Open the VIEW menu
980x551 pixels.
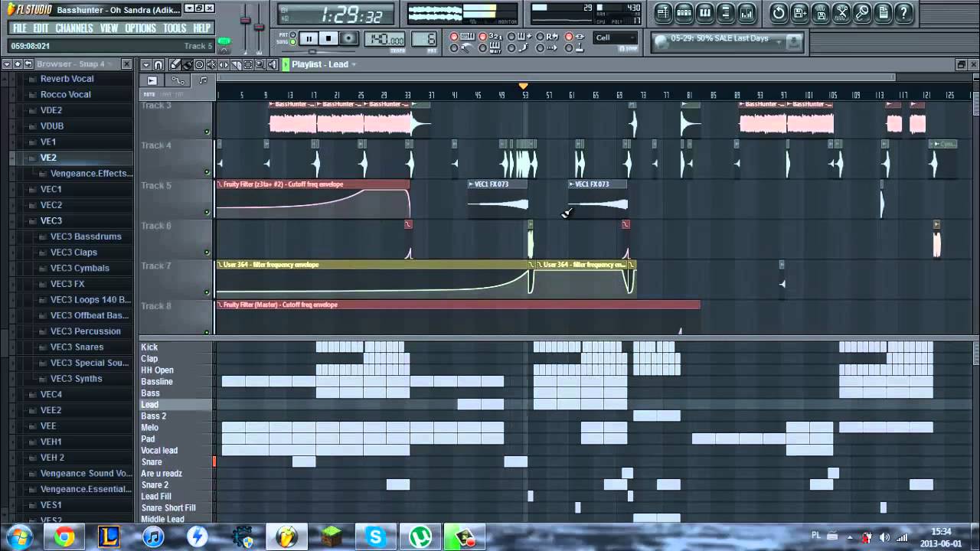[109, 28]
